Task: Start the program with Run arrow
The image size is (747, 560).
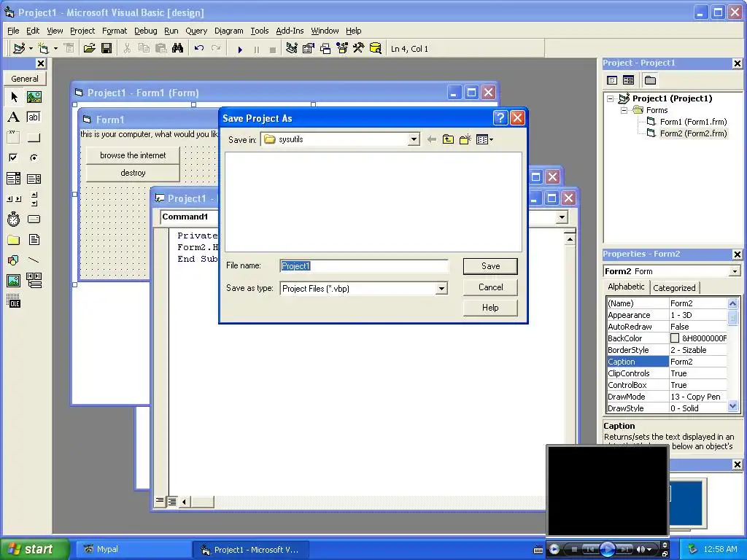Action: [240, 49]
